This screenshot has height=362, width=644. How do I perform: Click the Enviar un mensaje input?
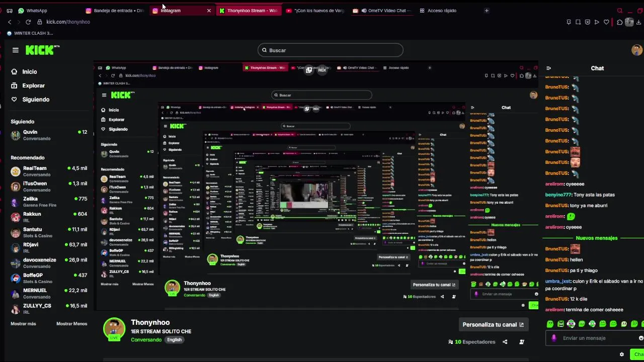595,338
